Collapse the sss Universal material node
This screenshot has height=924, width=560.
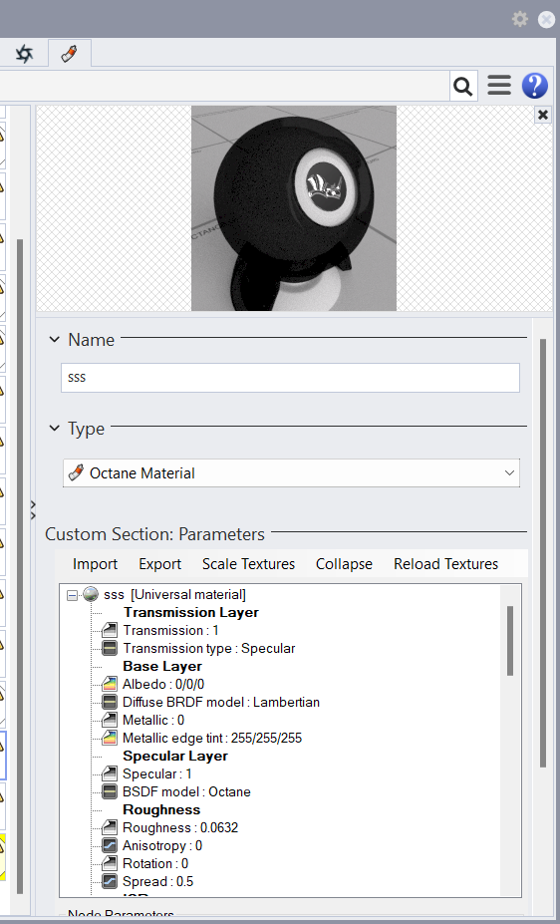pyautogui.click(x=73, y=595)
